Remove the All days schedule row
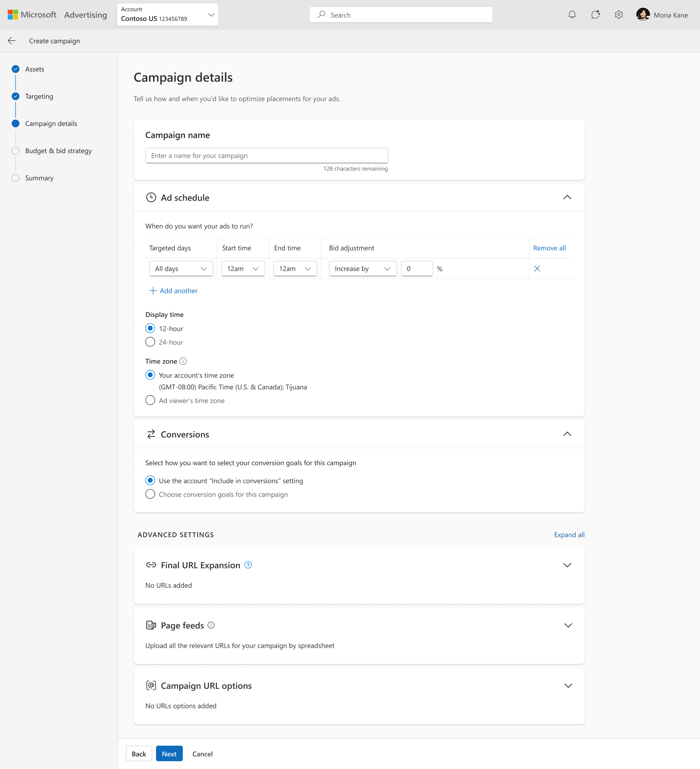Screen dimensions: 700x769 coord(537,269)
